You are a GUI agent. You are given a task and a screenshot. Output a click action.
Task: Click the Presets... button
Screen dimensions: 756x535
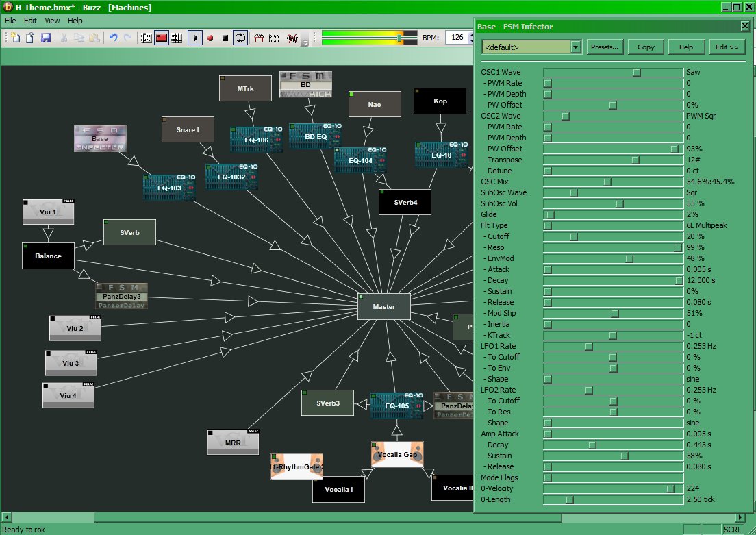pos(605,47)
